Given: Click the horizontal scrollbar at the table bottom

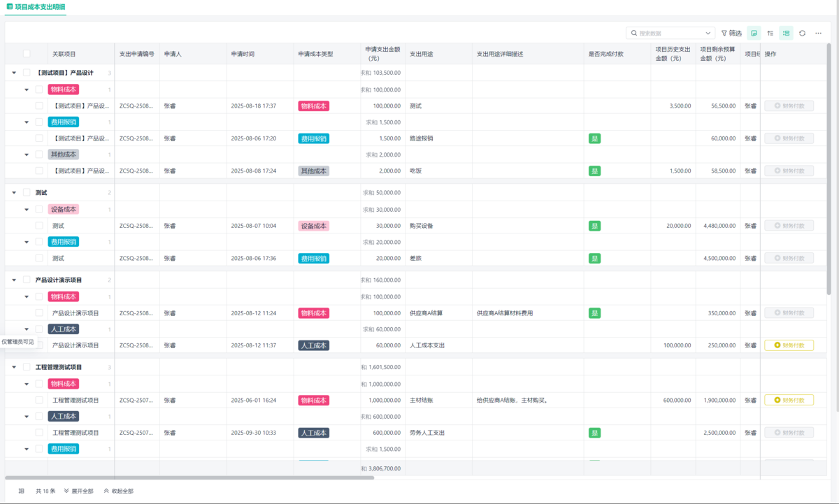Looking at the screenshot, I should [189, 477].
